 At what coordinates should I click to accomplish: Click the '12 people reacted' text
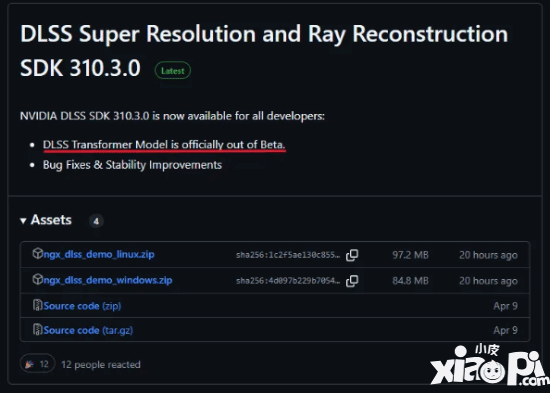tap(101, 365)
